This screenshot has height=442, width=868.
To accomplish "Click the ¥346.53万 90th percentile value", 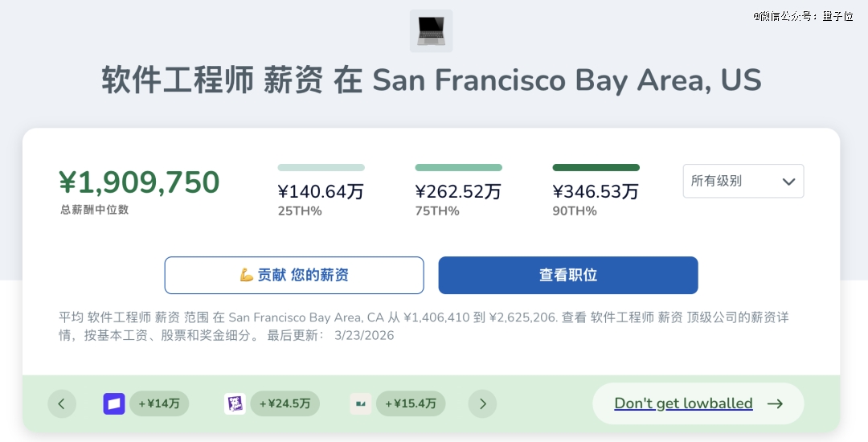I will click(595, 191).
